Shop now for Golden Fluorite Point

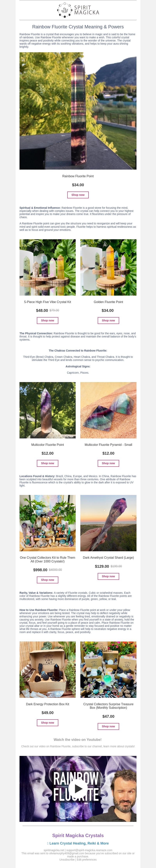tap(108, 320)
